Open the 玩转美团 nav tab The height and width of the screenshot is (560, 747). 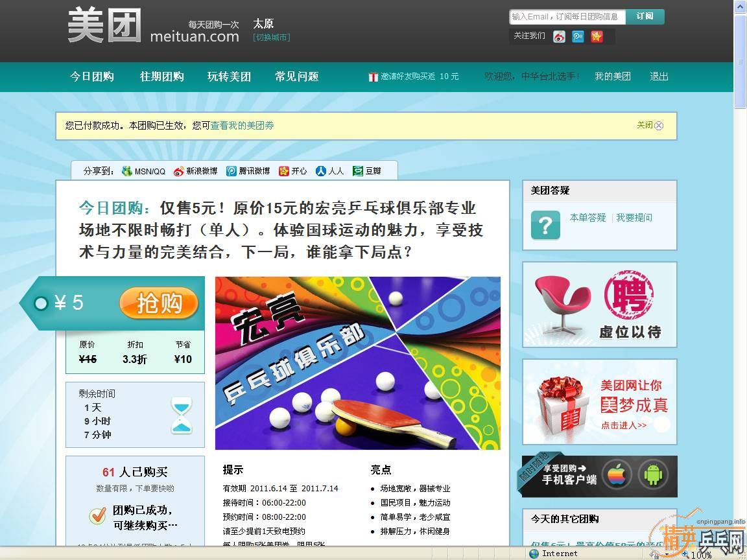(229, 76)
